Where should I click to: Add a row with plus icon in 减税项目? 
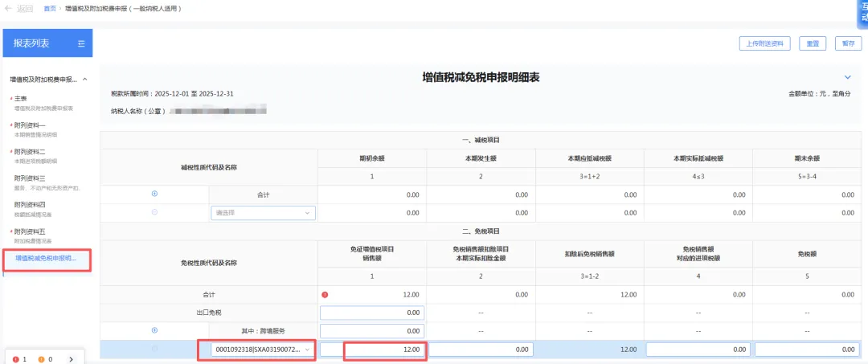(154, 194)
